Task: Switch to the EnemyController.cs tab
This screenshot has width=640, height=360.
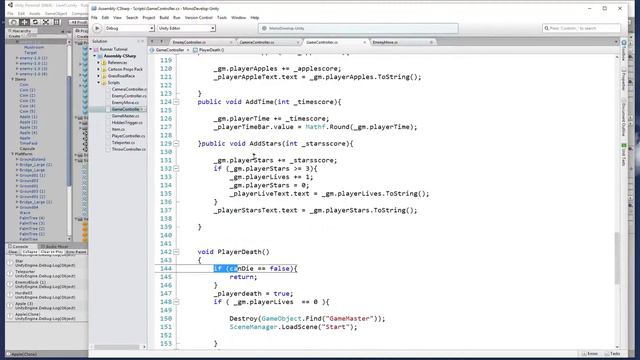Action: 189,42
